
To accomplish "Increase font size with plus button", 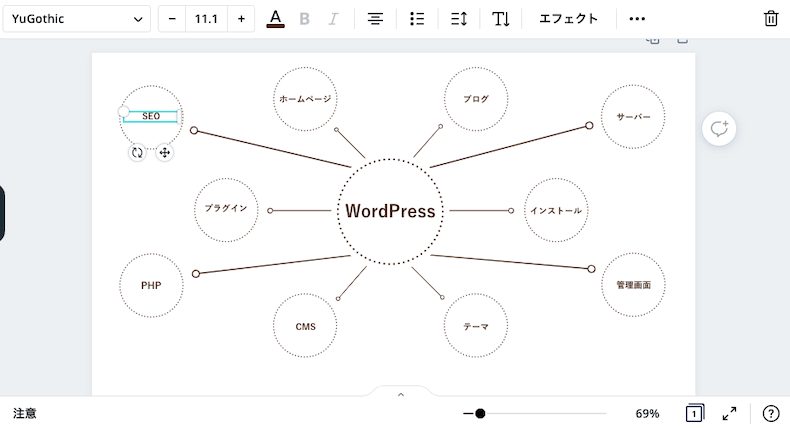I will point(241,19).
